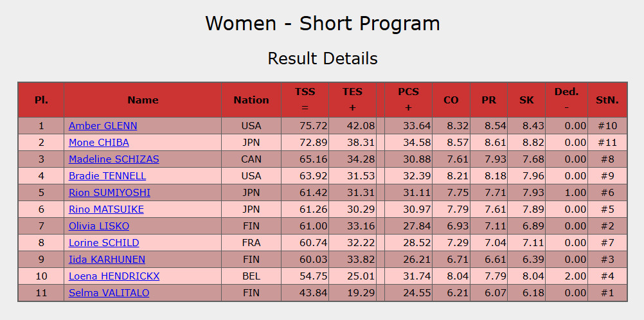The height and width of the screenshot is (320, 644).
Task: Open Amber GLENN's skater link
Action: tap(103, 126)
